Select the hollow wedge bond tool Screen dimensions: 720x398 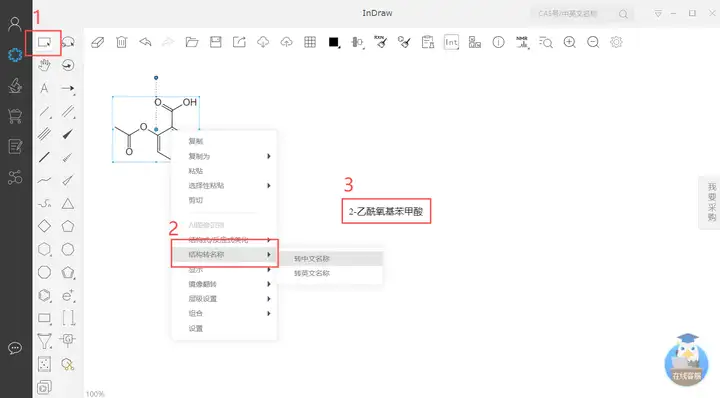[68, 180]
